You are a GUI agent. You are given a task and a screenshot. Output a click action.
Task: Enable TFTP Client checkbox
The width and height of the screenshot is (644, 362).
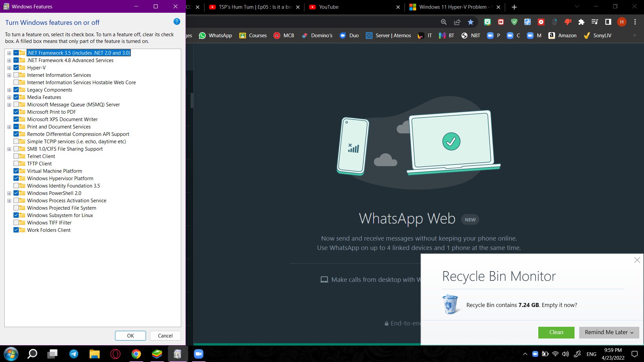click(16, 163)
